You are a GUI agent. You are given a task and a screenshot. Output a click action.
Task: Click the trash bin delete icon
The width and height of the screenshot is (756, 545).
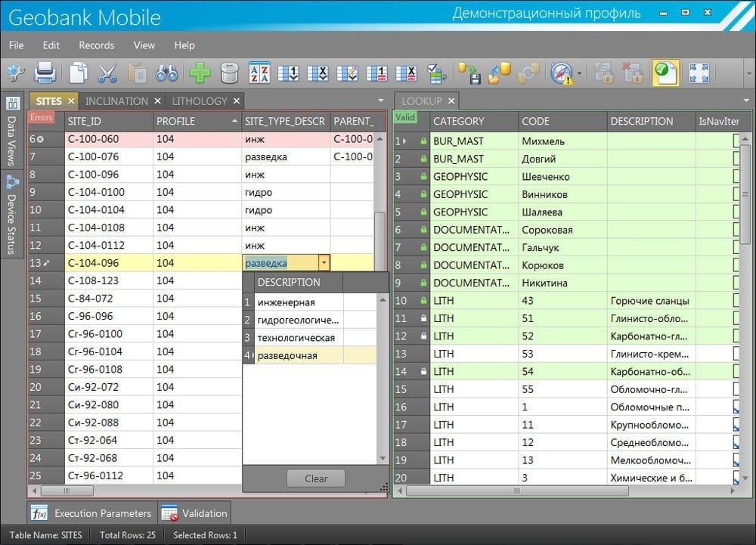point(229,73)
